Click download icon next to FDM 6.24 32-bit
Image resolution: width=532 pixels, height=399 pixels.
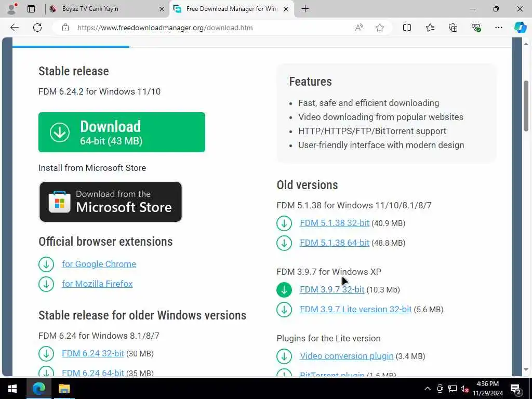click(46, 354)
